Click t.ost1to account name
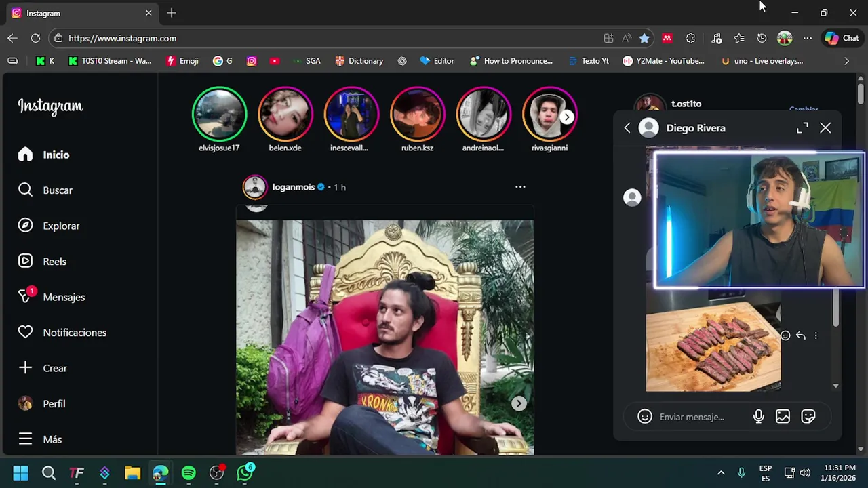 point(686,104)
